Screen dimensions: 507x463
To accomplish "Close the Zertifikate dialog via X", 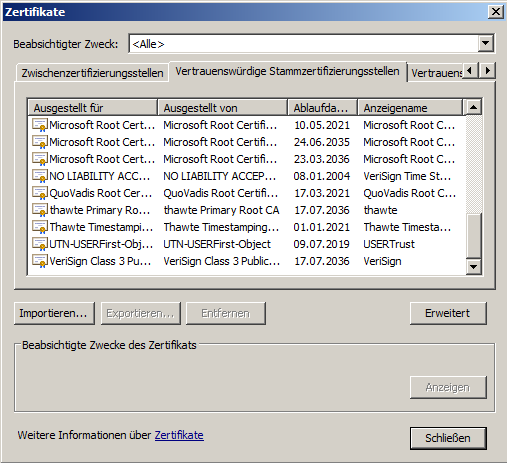I will pos(496,12).
